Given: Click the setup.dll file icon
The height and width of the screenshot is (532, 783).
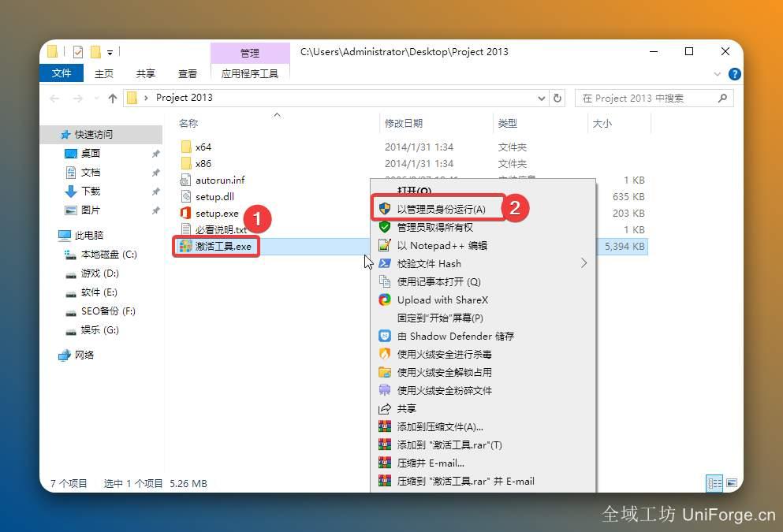Looking at the screenshot, I should (186, 196).
